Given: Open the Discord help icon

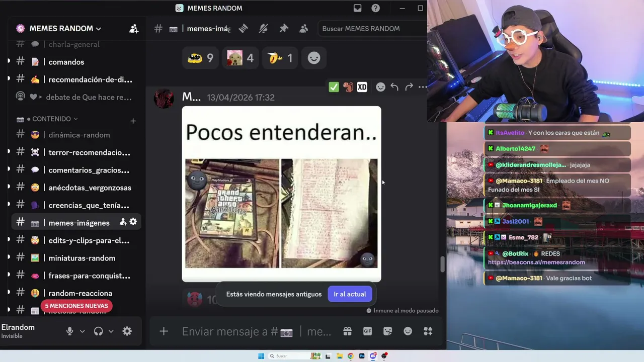Looking at the screenshot, I should [x=375, y=8].
